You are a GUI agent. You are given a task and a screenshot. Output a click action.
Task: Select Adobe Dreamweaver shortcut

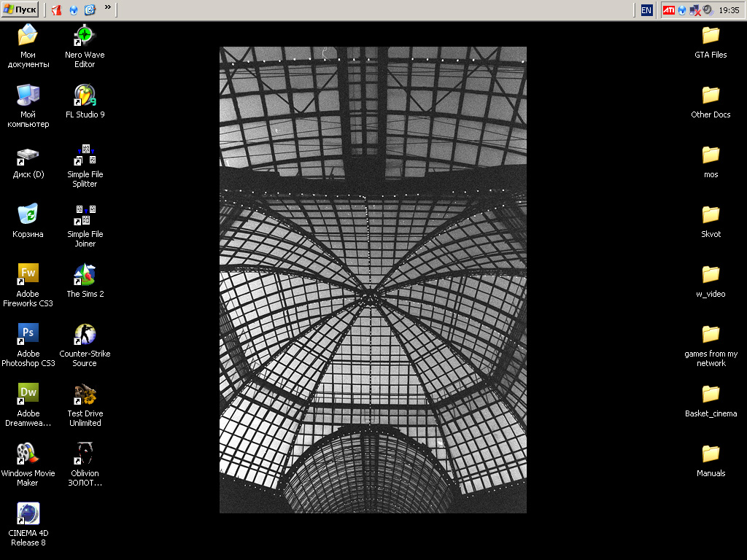click(28, 404)
